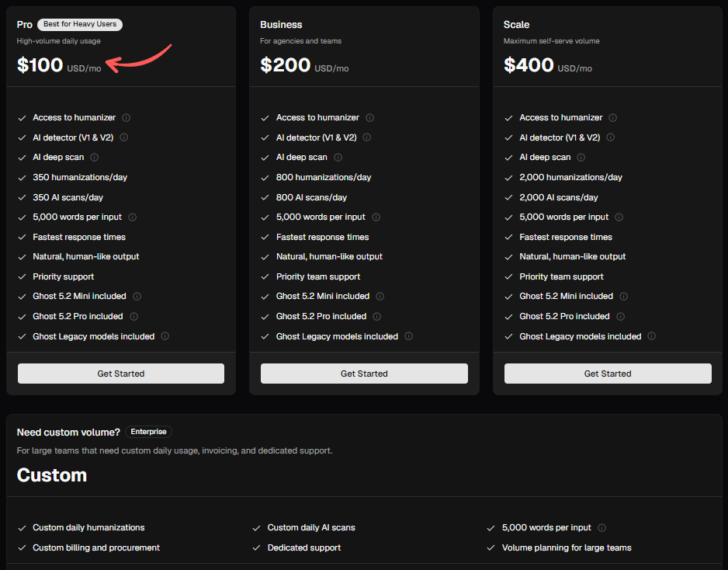Click the Enterprise badge
Viewport: 728px width, 570px height.
[148, 432]
